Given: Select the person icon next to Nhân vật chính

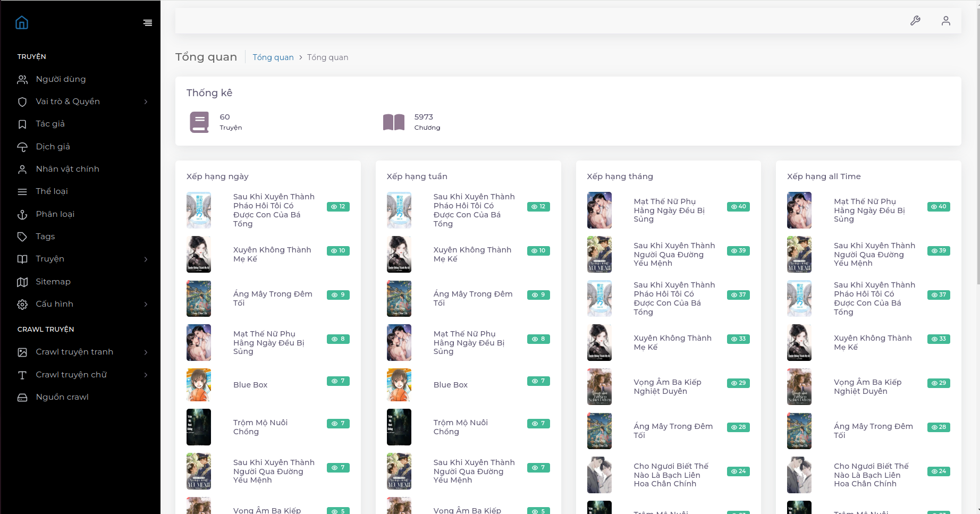Looking at the screenshot, I should pyautogui.click(x=22, y=169).
